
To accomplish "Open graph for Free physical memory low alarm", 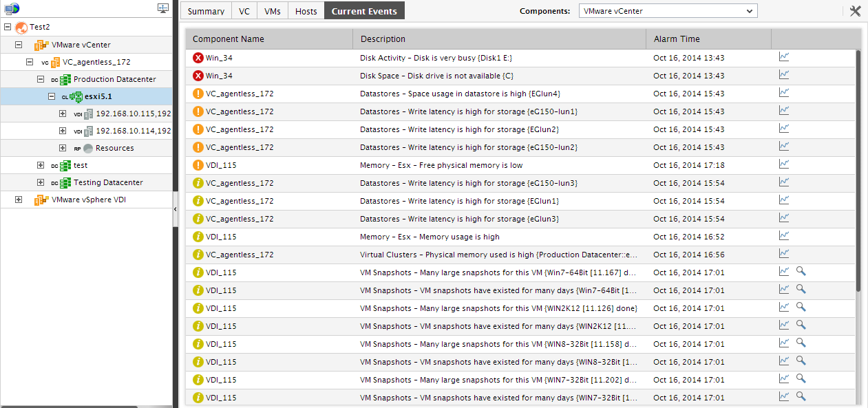I will (784, 164).
